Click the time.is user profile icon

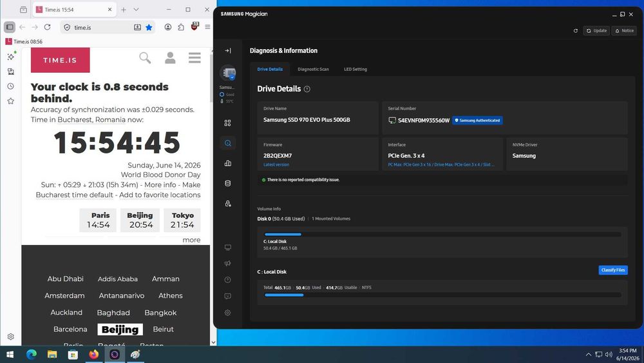[170, 58]
